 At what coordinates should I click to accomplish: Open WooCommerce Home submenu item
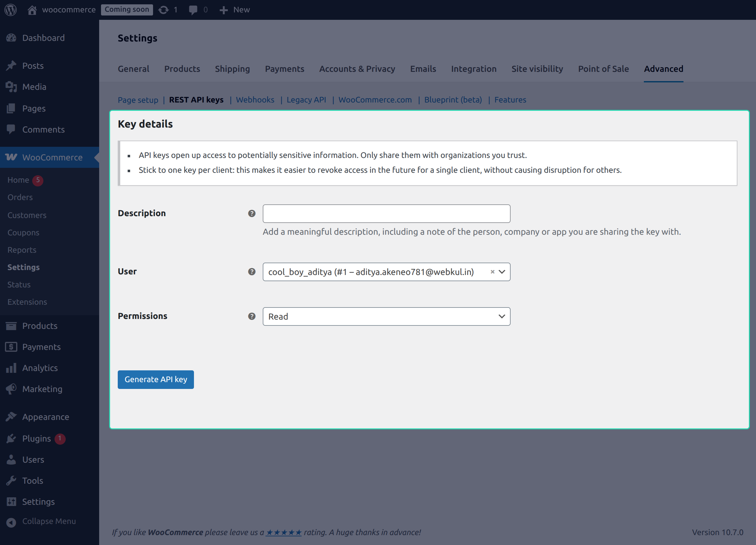(18, 180)
